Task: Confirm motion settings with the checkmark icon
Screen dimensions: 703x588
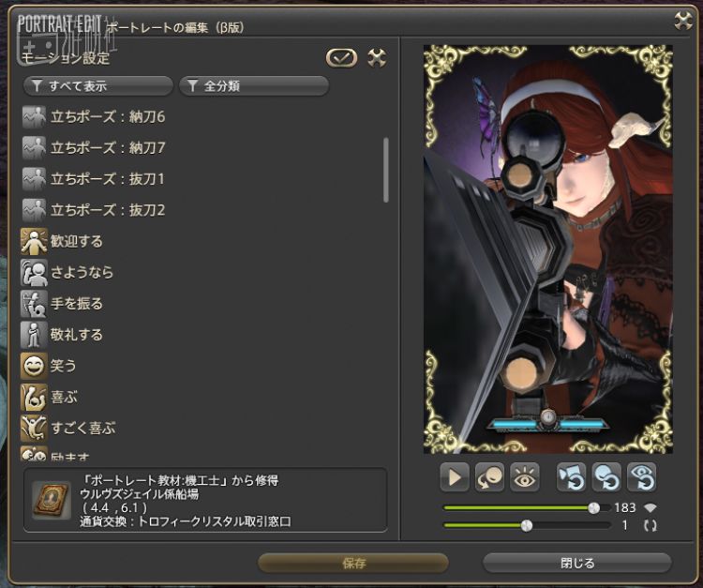Action: 341,58
